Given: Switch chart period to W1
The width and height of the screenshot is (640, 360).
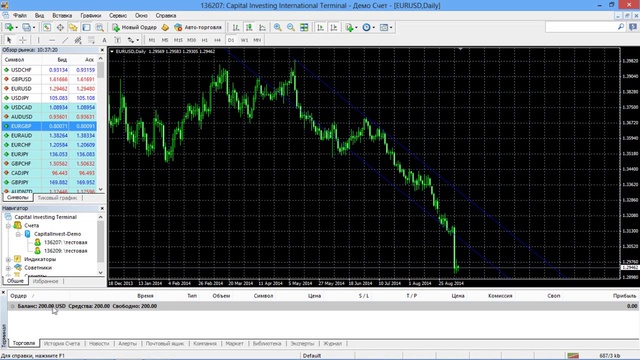Looking at the screenshot, I should 244,40.
